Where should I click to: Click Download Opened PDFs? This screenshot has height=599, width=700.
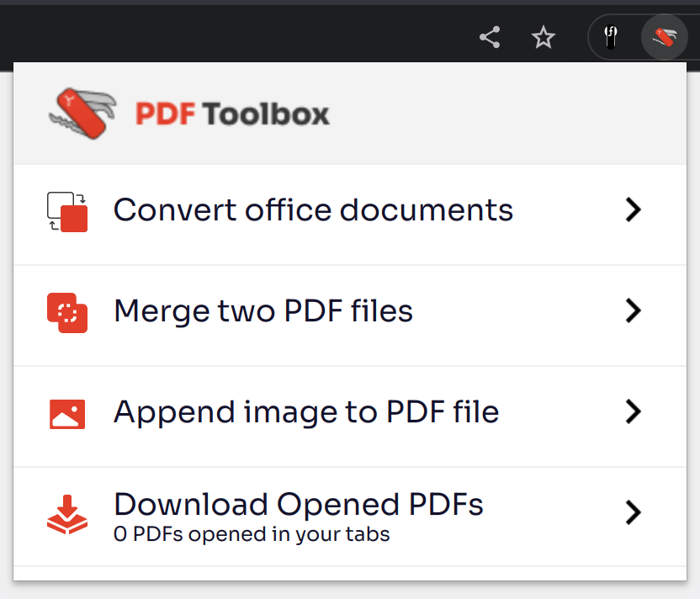(299, 505)
